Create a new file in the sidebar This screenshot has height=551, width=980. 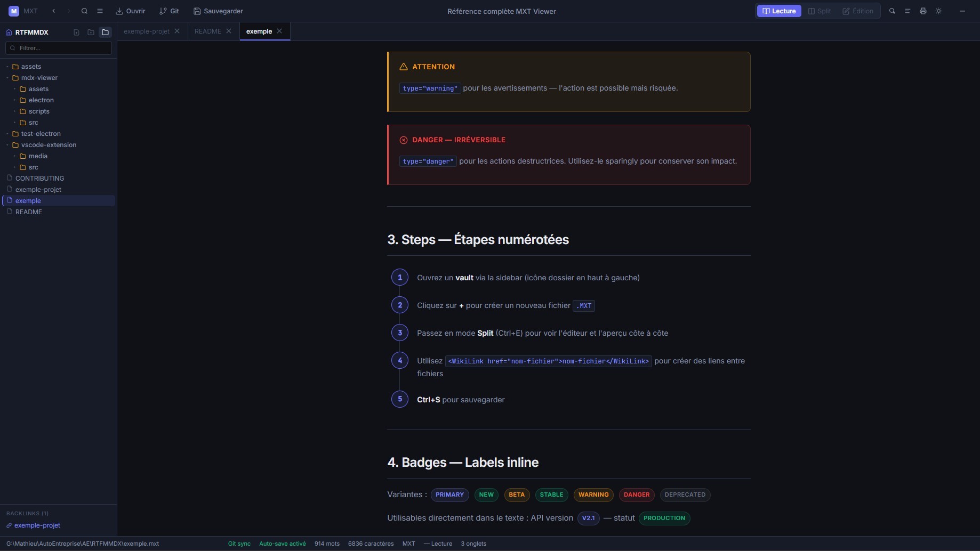pos(76,32)
